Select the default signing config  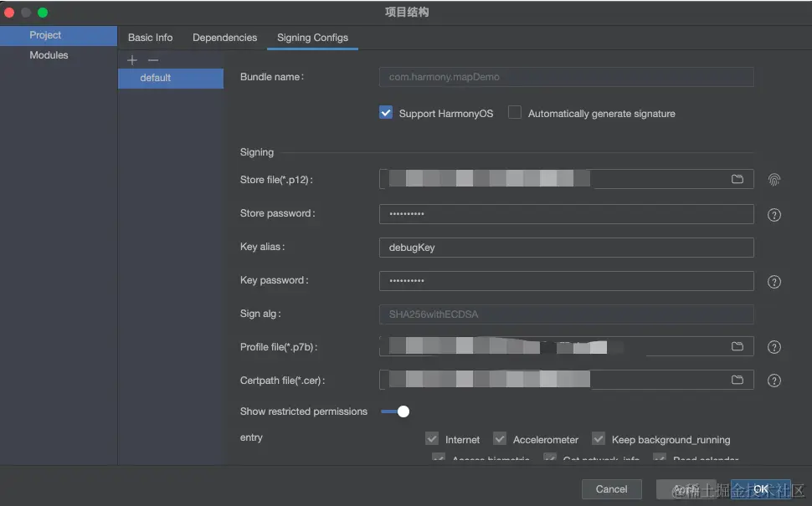(171, 78)
